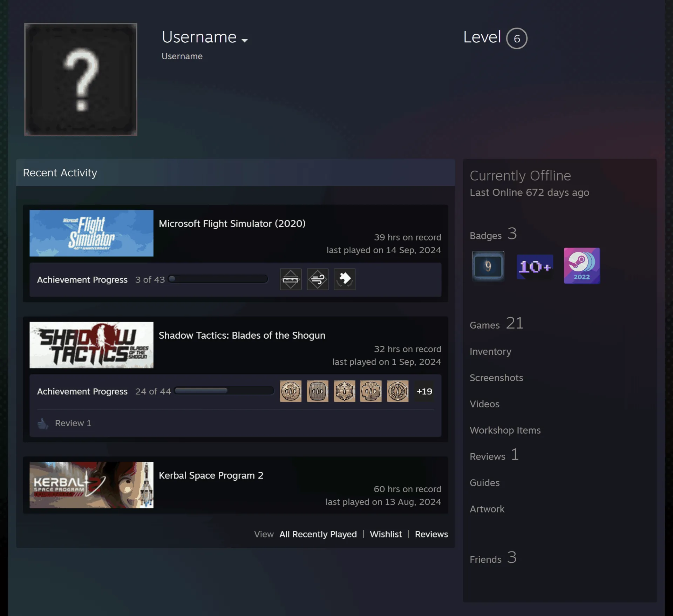Viewport: 673px width, 616px height.
Task: Click the Shadow Tactics achievement progress bar
Action: pyautogui.click(x=224, y=391)
